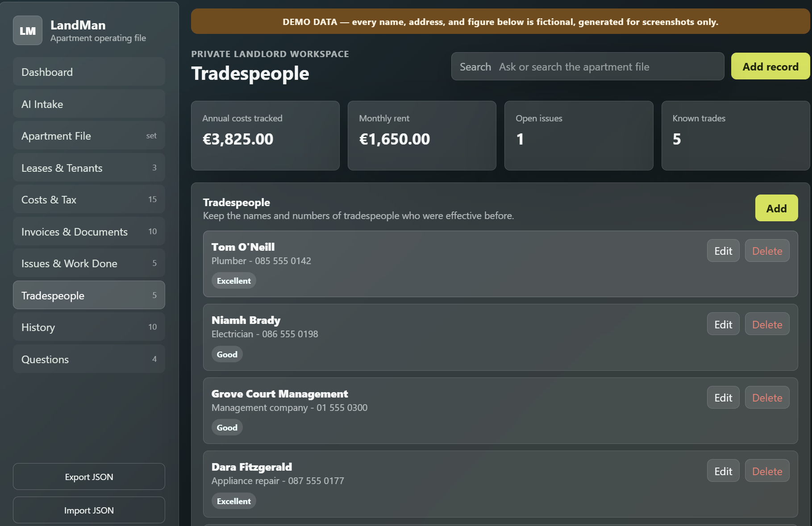Image resolution: width=812 pixels, height=526 pixels.
Task: Click 'PRIVATE LANDLORD WORKSPACE' label
Action: 270,54
